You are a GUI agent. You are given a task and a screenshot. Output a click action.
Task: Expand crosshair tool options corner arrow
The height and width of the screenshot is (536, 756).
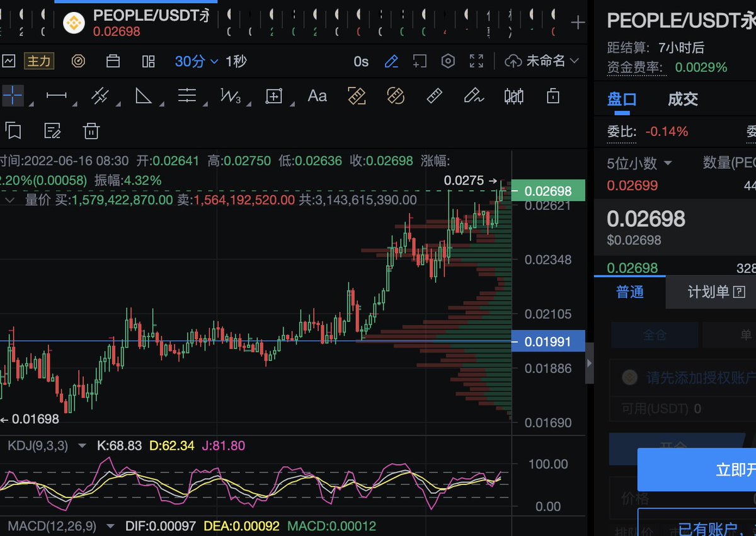click(x=31, y=103)
